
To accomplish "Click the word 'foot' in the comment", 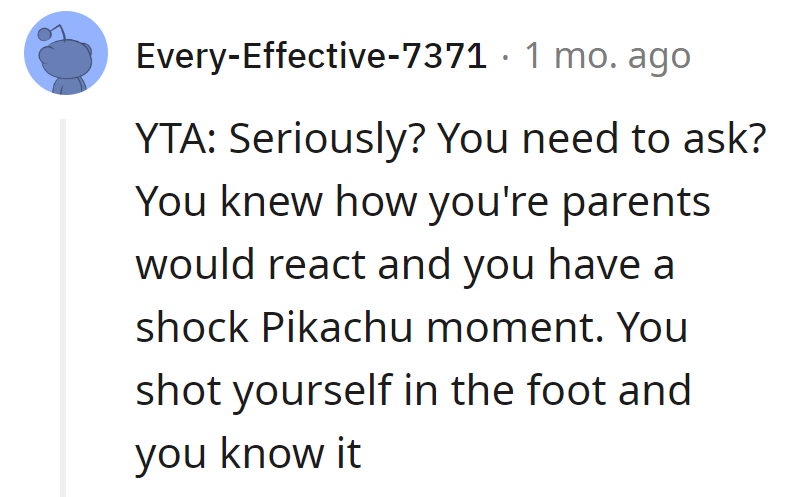I will click(566, 390).
